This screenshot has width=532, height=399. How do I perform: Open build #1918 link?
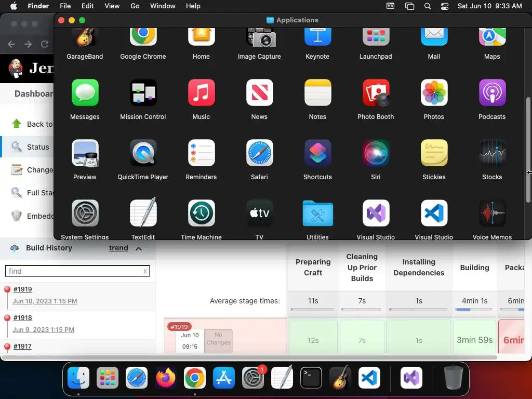pos(22,317)
